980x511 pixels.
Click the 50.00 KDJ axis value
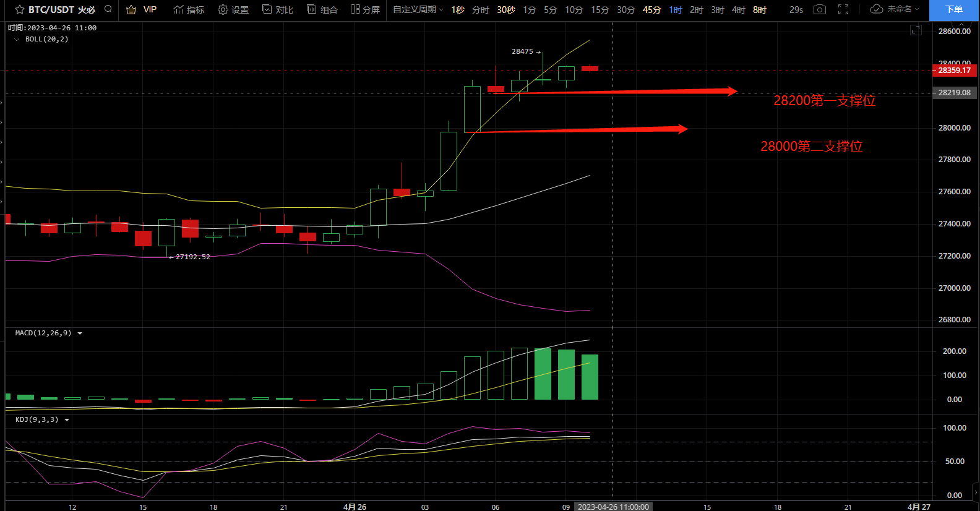[955, 462]
